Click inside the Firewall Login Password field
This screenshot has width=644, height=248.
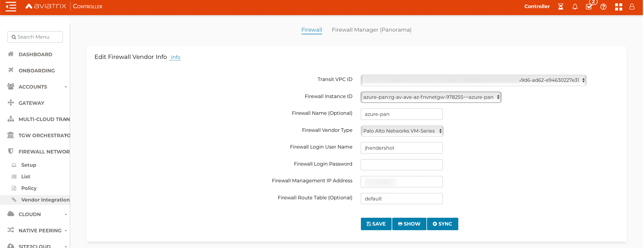pos(401,165)
